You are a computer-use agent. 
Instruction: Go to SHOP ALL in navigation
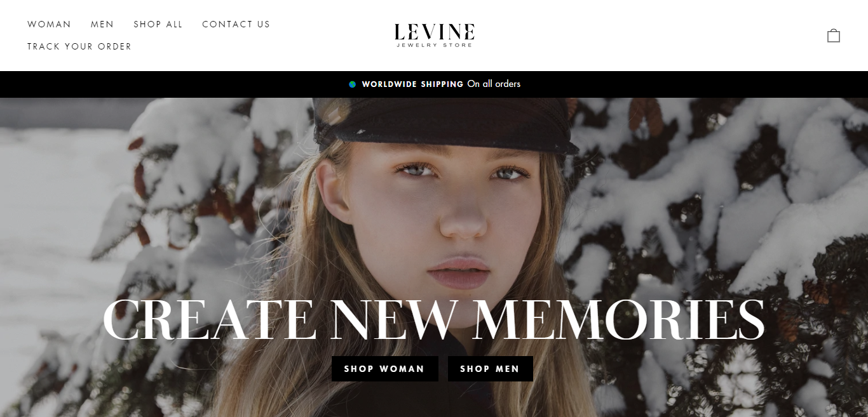[158, 24]
